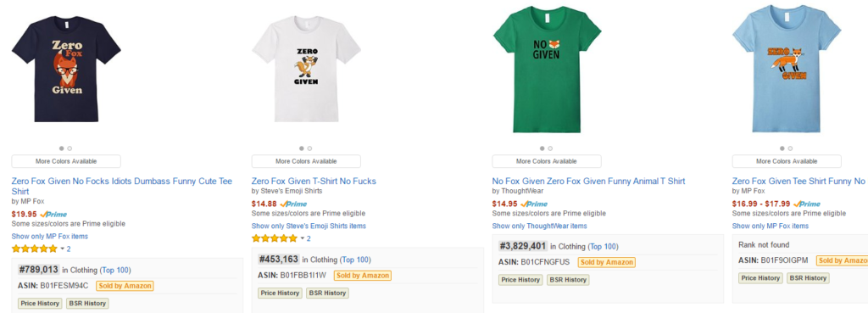Open BSR History for ASIN B01FBB1I1W

pos(327,293)
